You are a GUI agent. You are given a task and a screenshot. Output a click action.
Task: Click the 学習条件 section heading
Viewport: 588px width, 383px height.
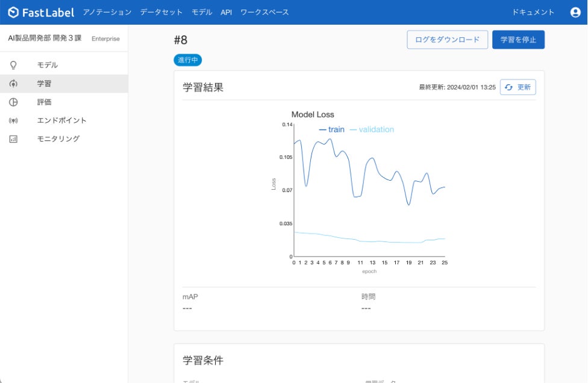[x=203, y=361]
